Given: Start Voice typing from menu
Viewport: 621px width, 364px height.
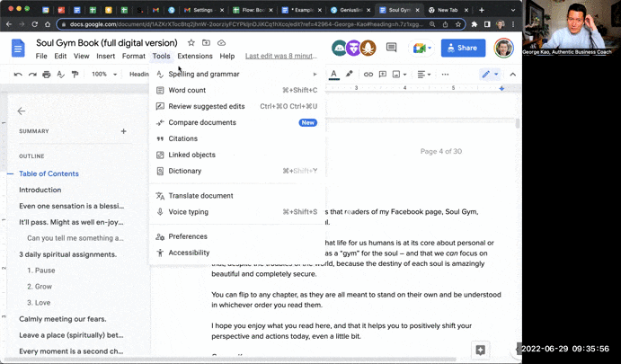Looking at the screenshot, I should [x=237, y=212].
